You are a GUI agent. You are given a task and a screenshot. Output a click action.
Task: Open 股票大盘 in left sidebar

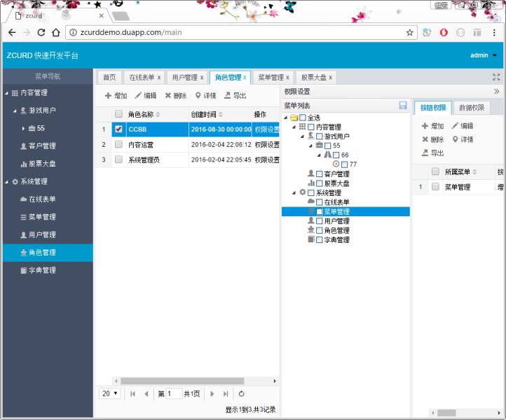click(42, 164)
